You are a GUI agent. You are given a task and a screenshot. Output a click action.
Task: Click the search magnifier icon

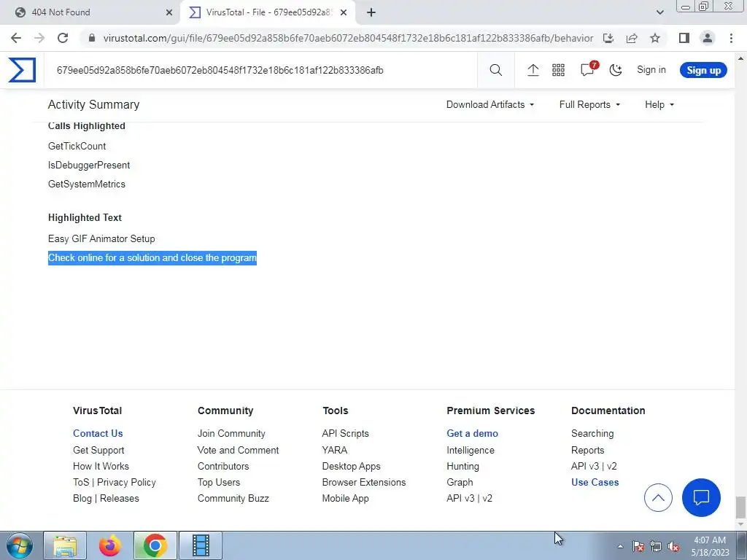[495, 70]
